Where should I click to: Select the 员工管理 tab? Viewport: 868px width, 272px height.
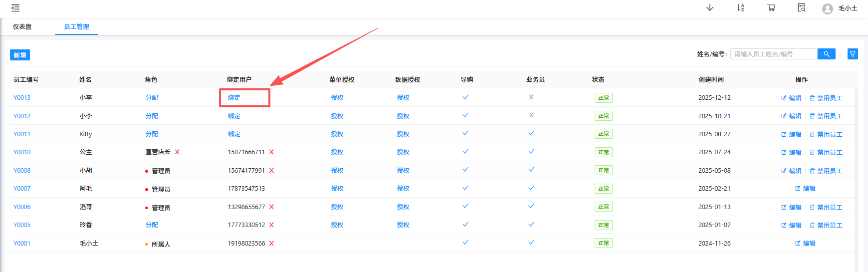[76, 27]
